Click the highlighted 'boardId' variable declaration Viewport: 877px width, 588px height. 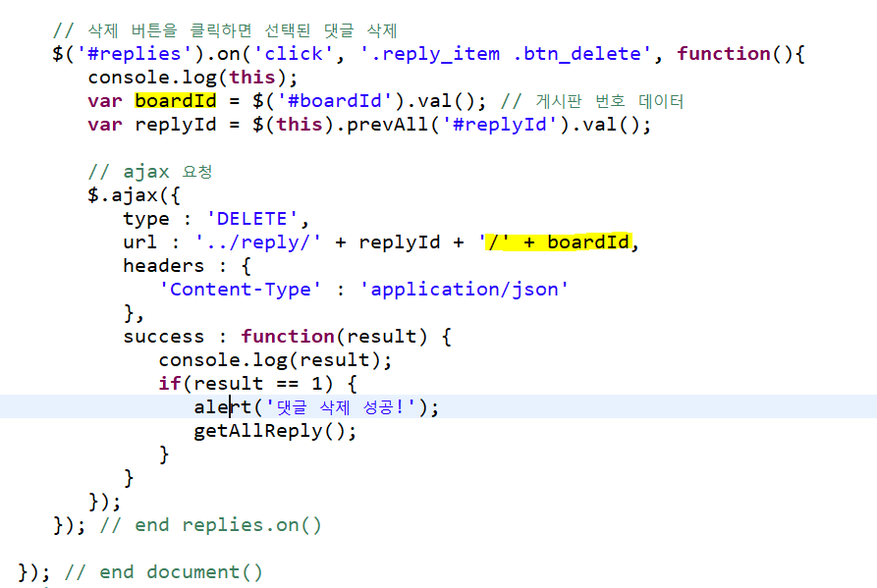tap(176, 101)
